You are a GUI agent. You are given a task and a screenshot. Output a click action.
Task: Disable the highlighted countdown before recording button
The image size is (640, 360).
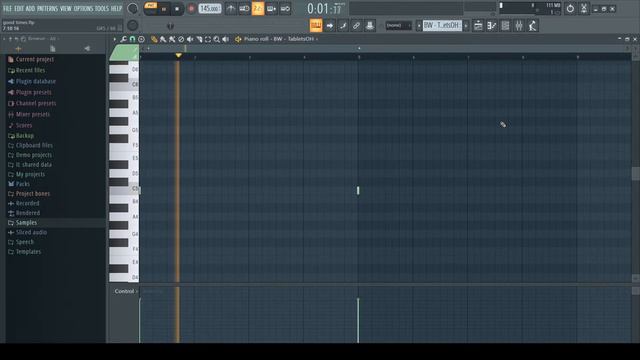pos(258,9)
